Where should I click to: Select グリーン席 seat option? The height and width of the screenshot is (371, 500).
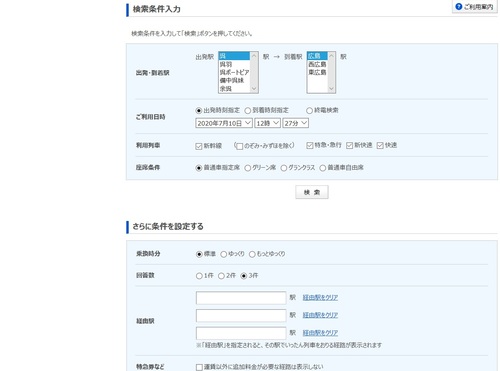coord(248,168)
